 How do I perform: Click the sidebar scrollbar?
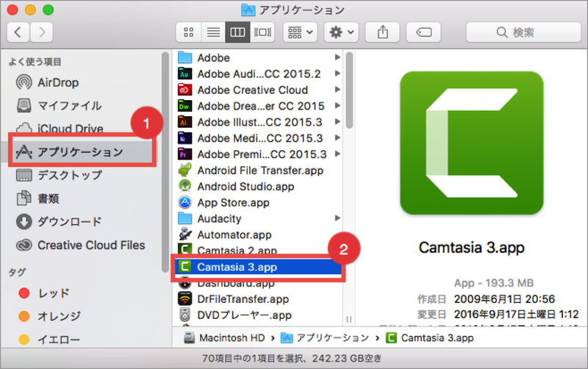(165, 162)
